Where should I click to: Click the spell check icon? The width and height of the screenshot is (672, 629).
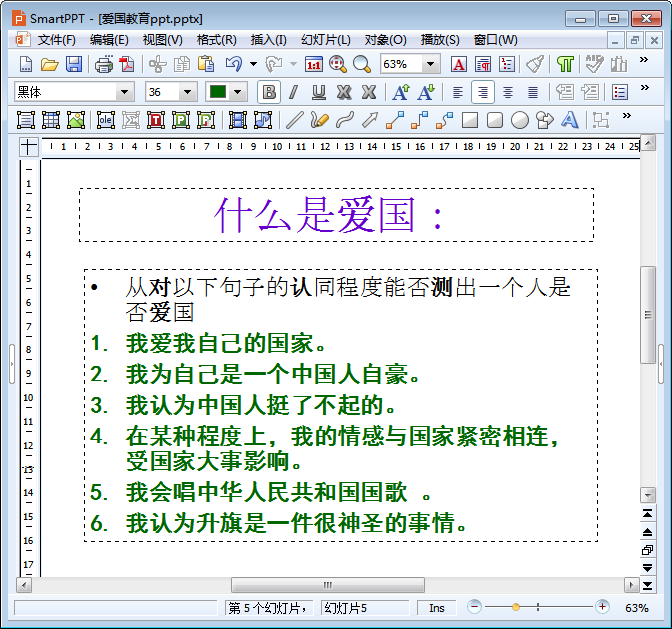click(594, 64)
